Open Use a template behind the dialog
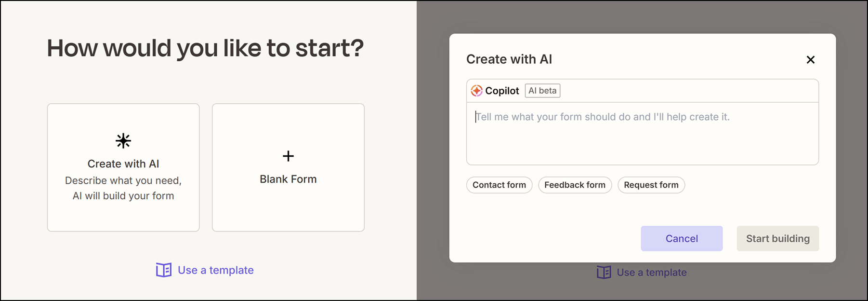Screen dimensions: 868x301 652,272
